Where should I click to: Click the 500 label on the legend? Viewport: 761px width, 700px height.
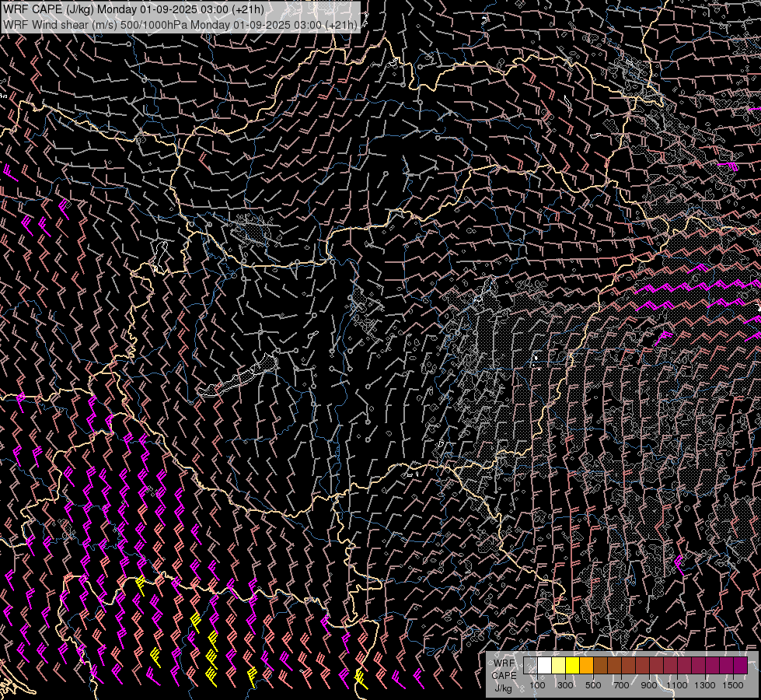pyautogui.click(x=593, y=685)
